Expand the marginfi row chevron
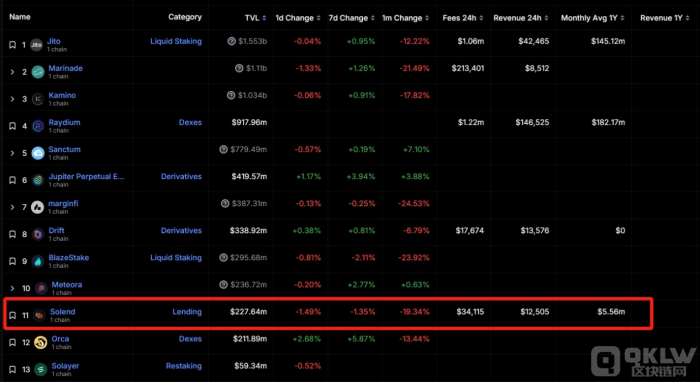Viewport: 700px width, 382px height. [12, 207]
